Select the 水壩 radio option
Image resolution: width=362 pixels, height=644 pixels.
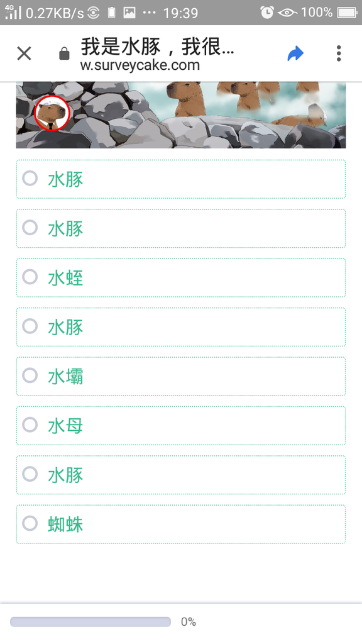(x=181, y=376)
